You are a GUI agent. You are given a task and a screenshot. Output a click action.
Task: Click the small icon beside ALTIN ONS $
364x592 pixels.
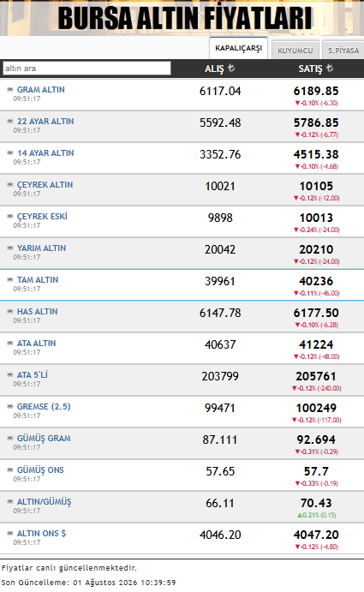[10, 534]
